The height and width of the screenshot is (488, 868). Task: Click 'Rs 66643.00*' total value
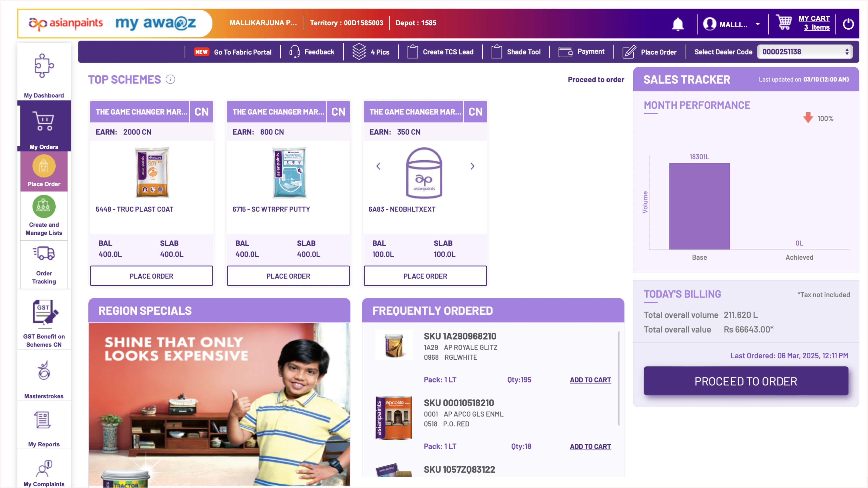[748, 329]
